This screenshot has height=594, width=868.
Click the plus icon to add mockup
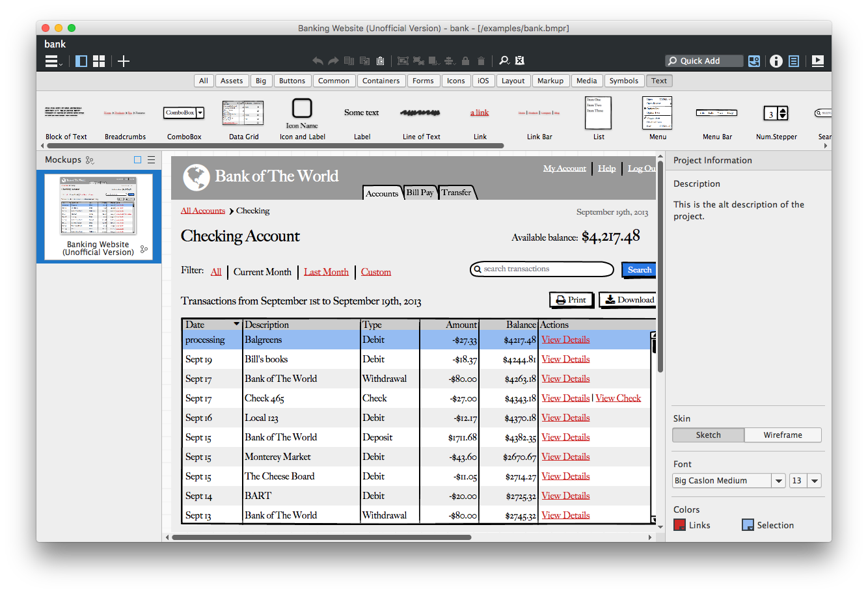(124, 61)
